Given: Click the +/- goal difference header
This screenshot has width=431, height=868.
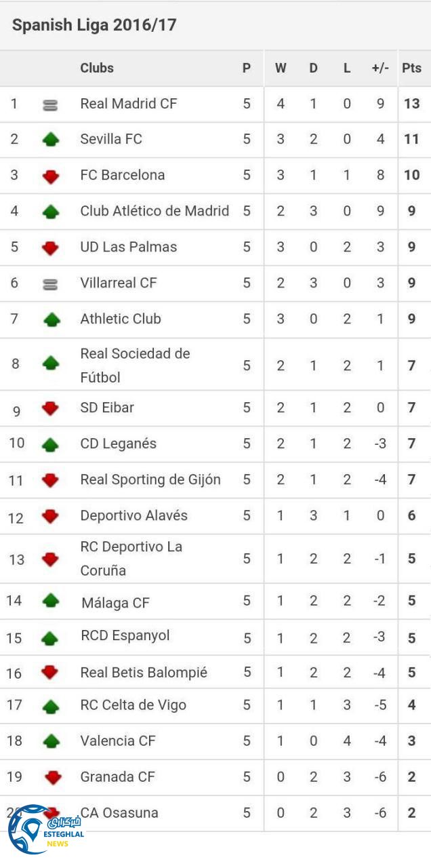Looking at the screenshot, I should pos(380,68).
